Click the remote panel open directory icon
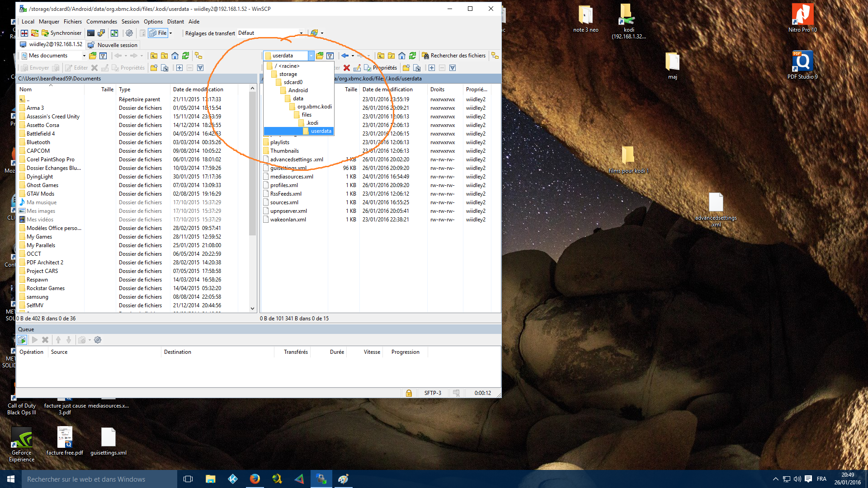This screenshot has width=868, height=488. pos(320,56)
